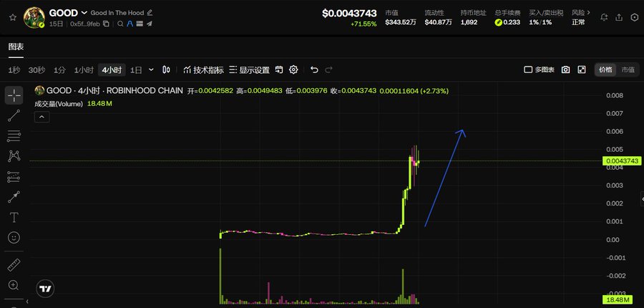
Task: Select the XABCD pattern tool
Action: pos(14,156)
